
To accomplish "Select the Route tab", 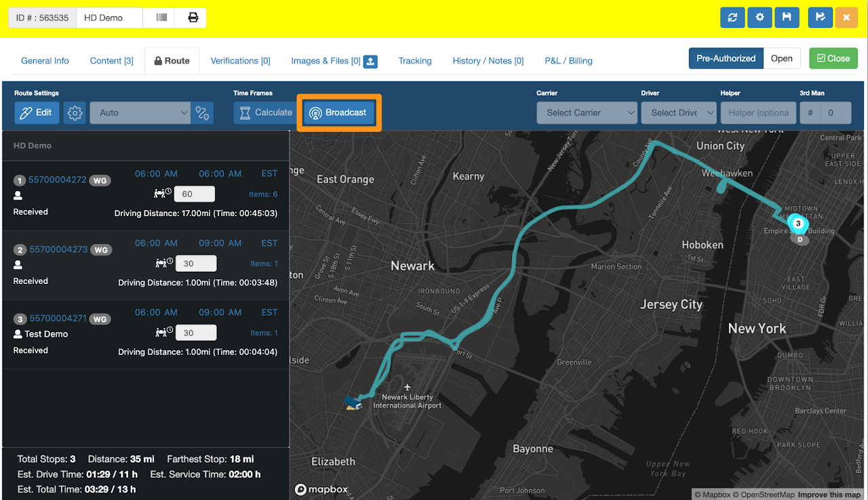I will click(x=172, y=61).
